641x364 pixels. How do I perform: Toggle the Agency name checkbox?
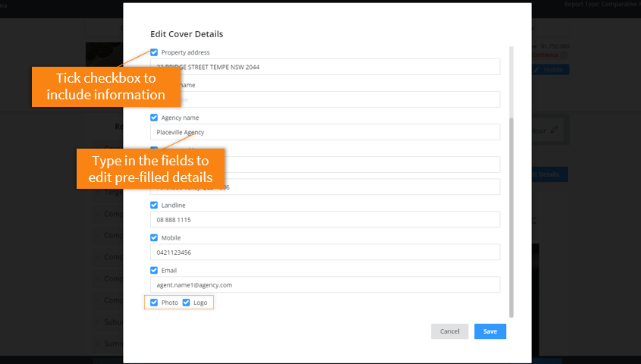[154, 118]
